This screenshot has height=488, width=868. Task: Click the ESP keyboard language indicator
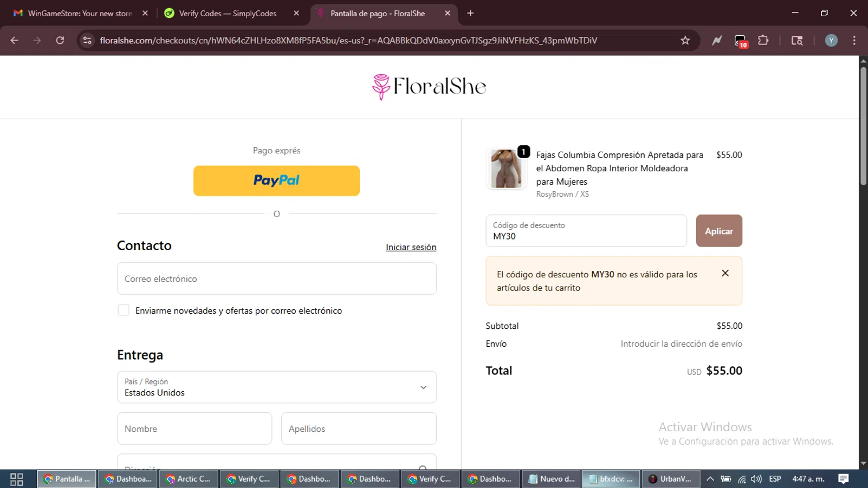[775, 479]
